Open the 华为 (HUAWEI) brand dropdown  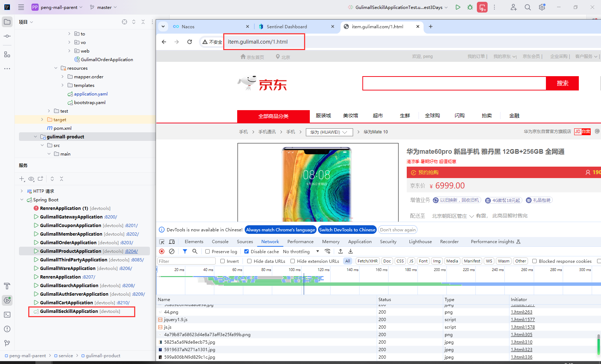[329, 132]
